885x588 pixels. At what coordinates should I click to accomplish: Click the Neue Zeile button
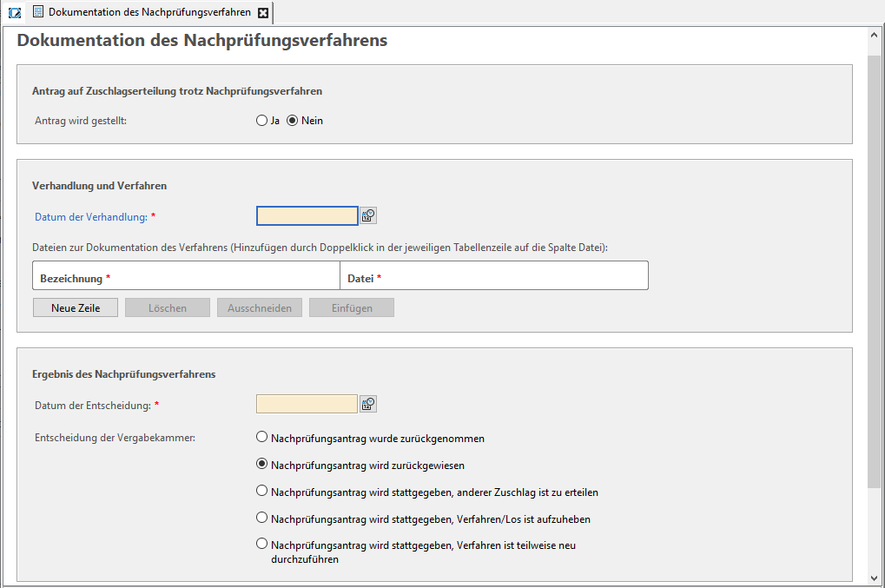[x=76, y=307]
